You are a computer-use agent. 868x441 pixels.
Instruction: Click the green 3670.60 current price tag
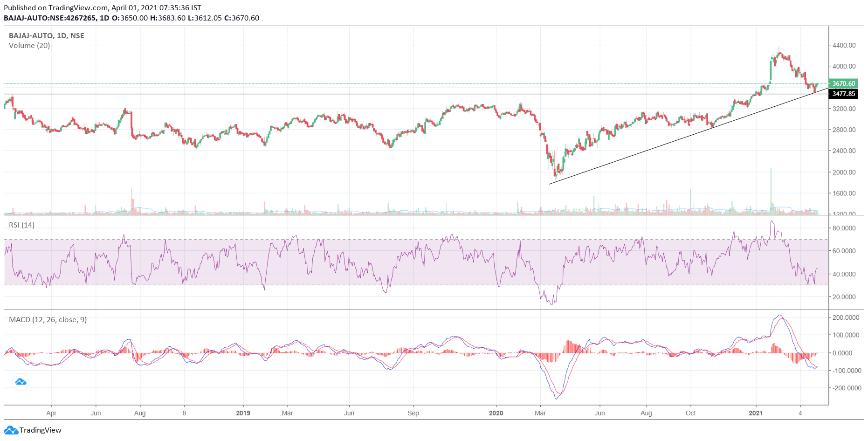tap(844, 84)
